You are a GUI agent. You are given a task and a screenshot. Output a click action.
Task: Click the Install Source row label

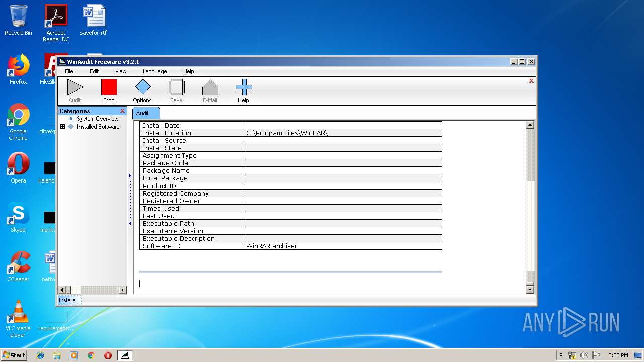[165, 141]
